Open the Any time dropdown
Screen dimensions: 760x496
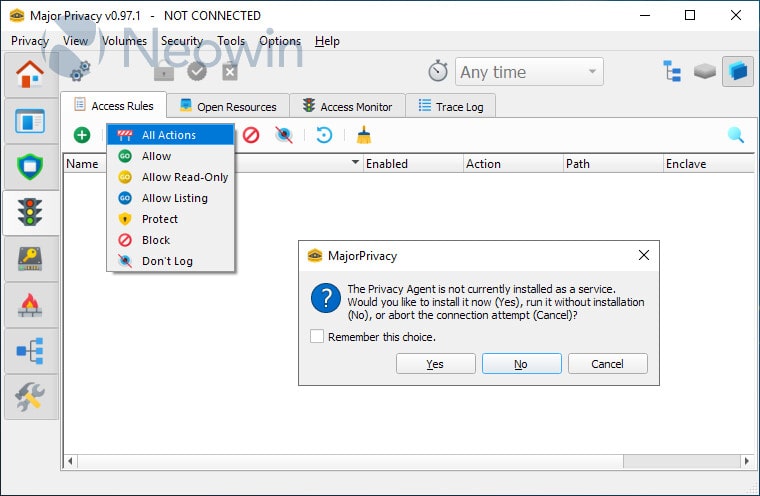(529, 72)
